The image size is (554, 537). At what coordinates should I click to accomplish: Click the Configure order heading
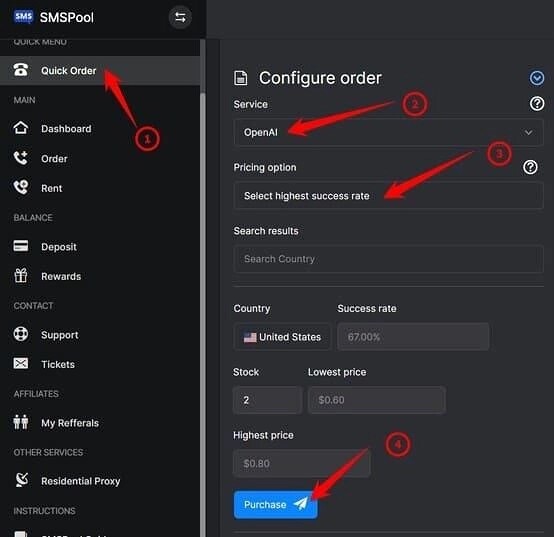(x=320, y=78)
